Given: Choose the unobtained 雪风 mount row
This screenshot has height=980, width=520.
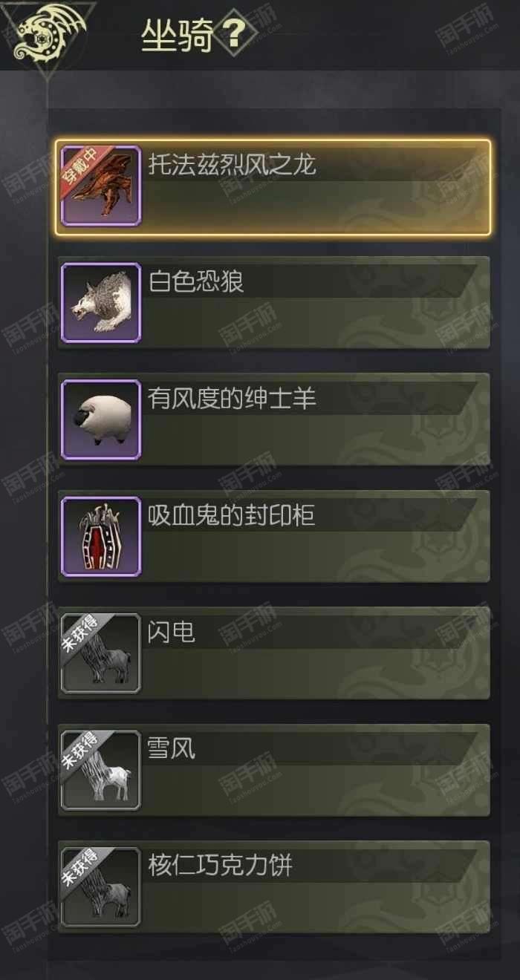Looking at the screenshot, I should coord(273,770).
